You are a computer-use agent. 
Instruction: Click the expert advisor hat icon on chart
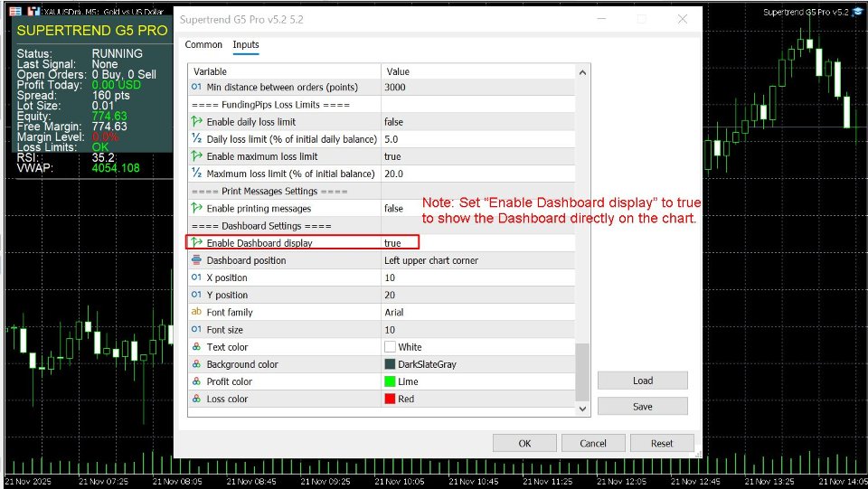coord(858,12)
